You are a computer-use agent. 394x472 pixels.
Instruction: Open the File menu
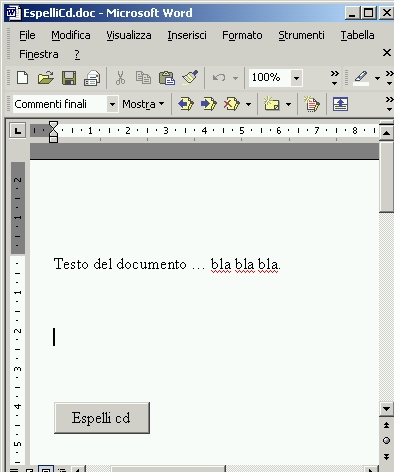pos(27,35)
